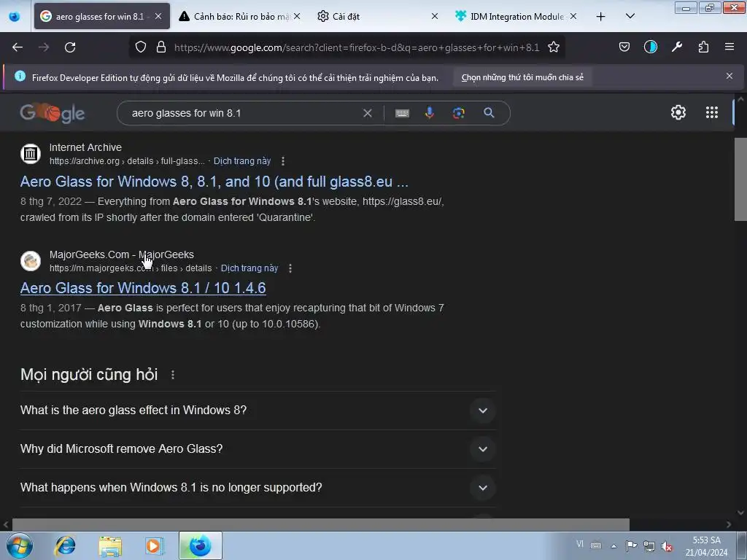Screen dimensions: 747x560
Task: Click the network tray icon
Action: [649, 546]
